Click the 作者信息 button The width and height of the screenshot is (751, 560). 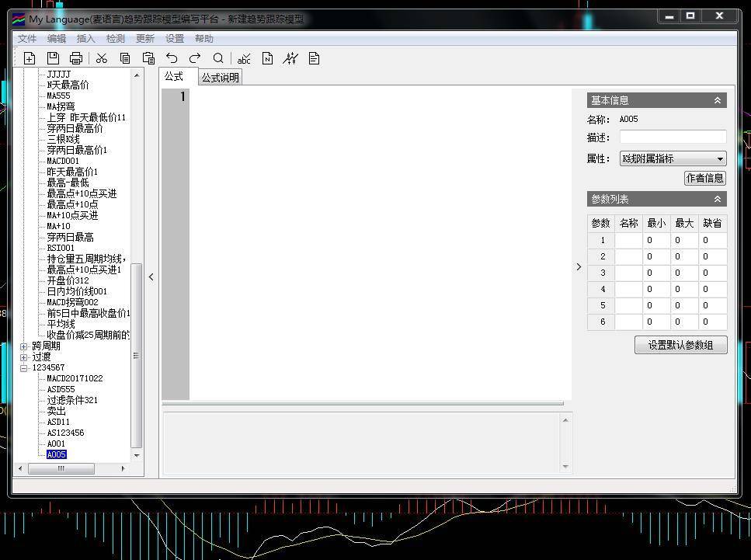(704, 178)
